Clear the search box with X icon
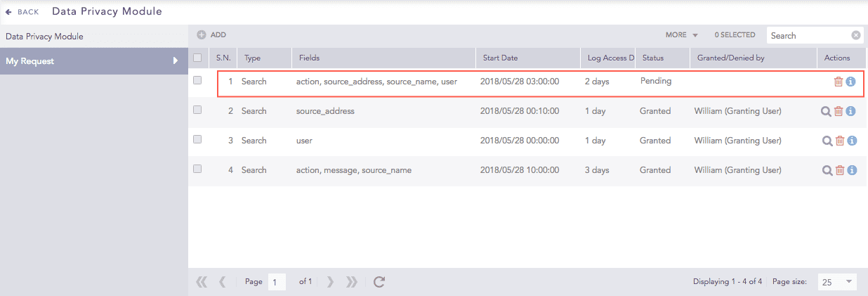This screenshot has width=868, height=296. 856,35
